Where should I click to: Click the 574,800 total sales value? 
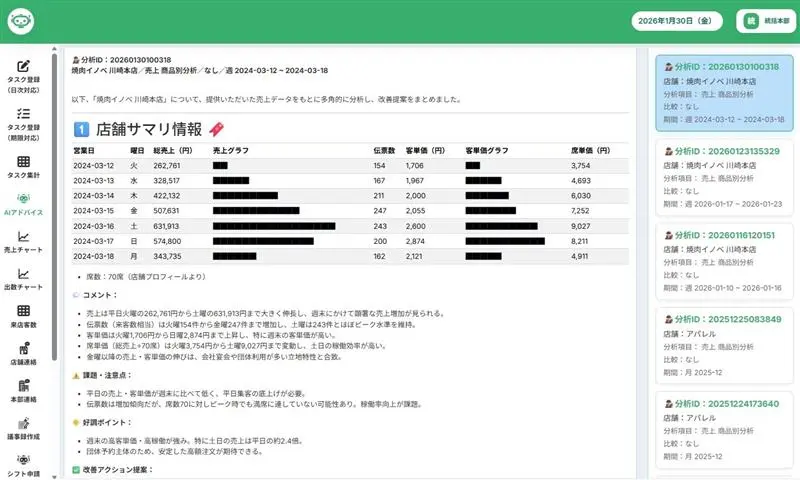(x=167, y=241)
